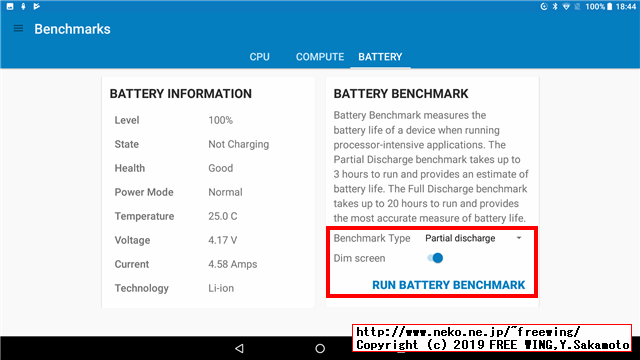Click the BATTERY BENCHMARK heading
The width and height of the screenshot is (640, 360).
pos(401,93)
